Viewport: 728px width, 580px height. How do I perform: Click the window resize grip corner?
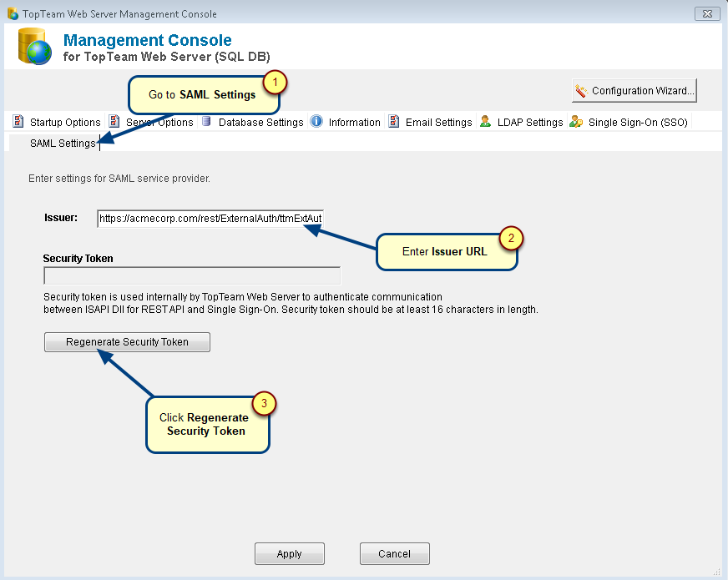(716, 572)
